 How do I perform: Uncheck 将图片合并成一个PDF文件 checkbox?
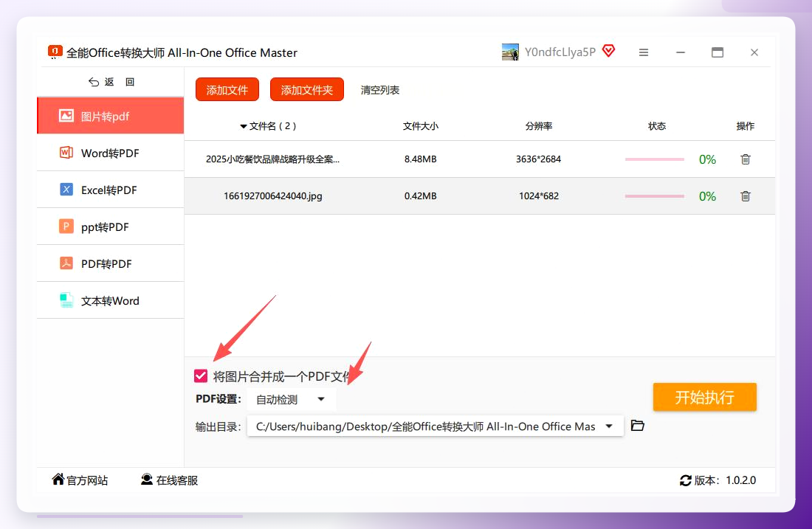201,376
